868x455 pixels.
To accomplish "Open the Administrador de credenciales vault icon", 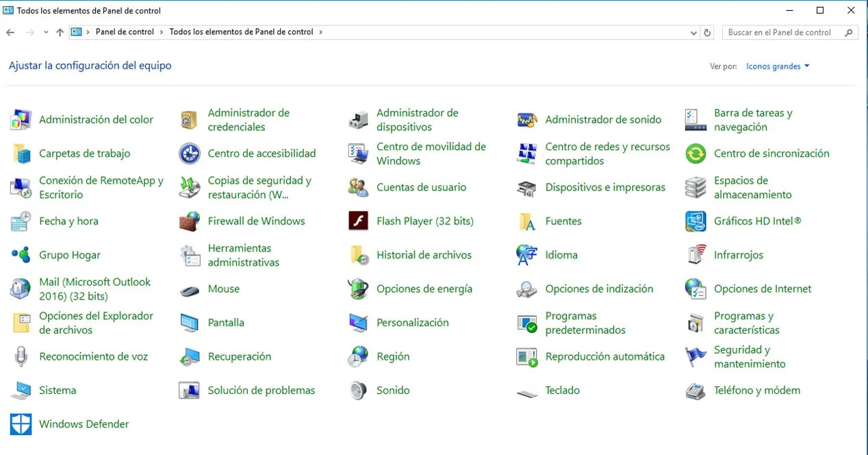I will coord(190,120).
